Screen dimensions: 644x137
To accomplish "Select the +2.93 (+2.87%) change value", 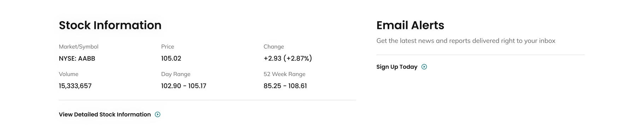I will pos(288,58).
